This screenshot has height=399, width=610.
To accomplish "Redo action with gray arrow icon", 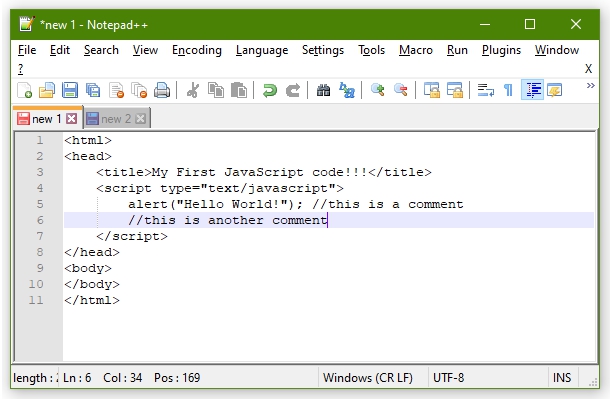I will (x=293, y=90).
